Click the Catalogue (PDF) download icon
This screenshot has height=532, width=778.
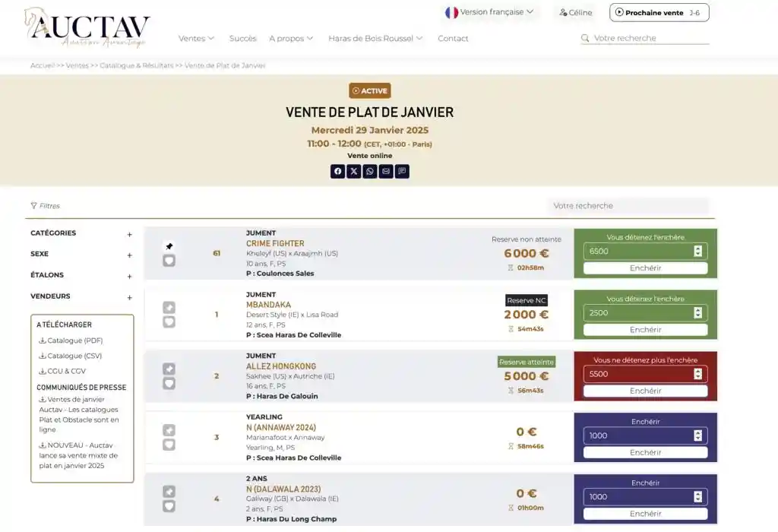pyautogui.click(x=43, y=340)
